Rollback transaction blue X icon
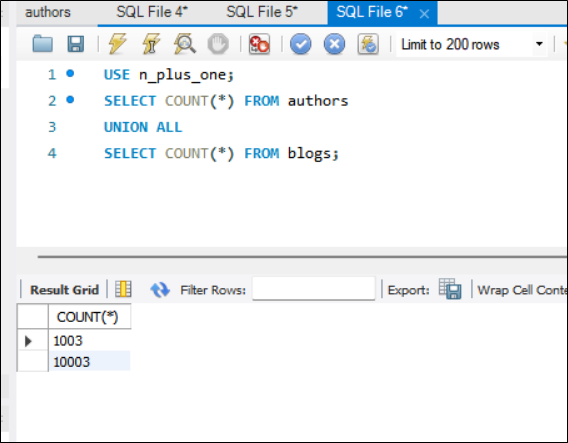568x443 pixels. (x=334, y=44)
